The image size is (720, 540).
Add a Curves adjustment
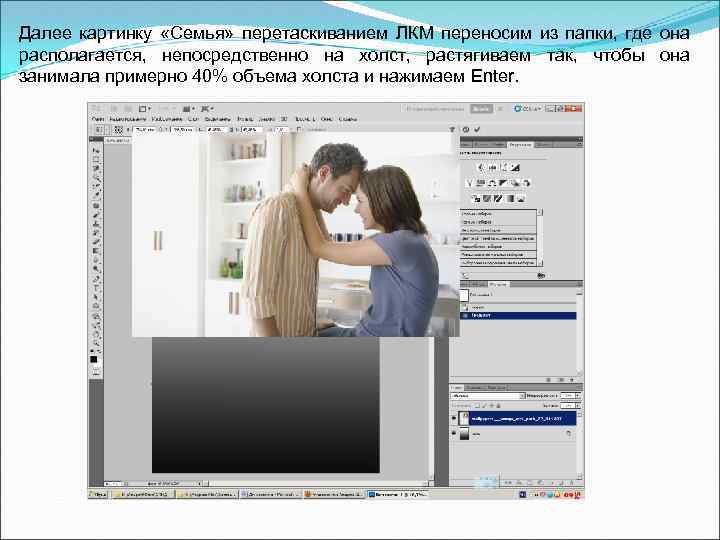[504, 168]
